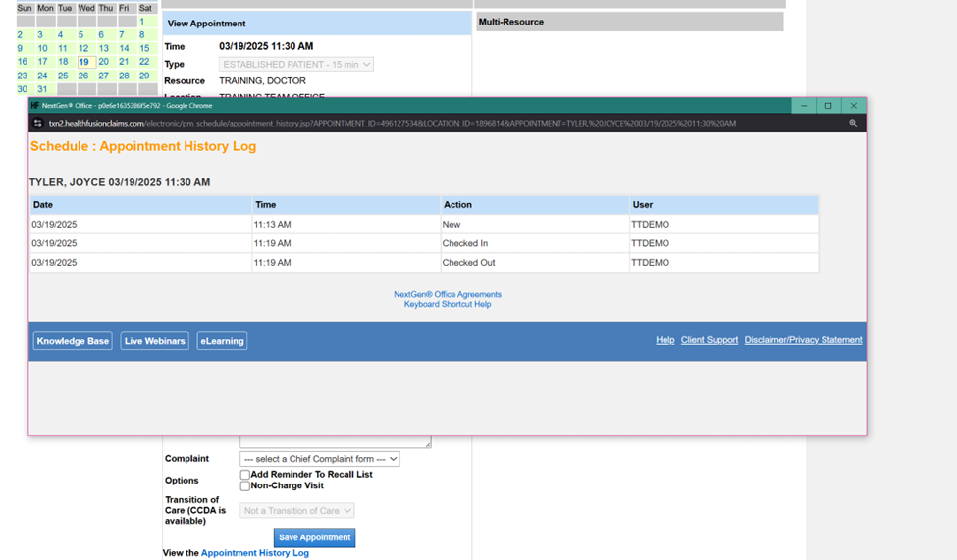The image size is (957, 560).
Task: Click the View Appointment panel header
Action: point(317,24)
